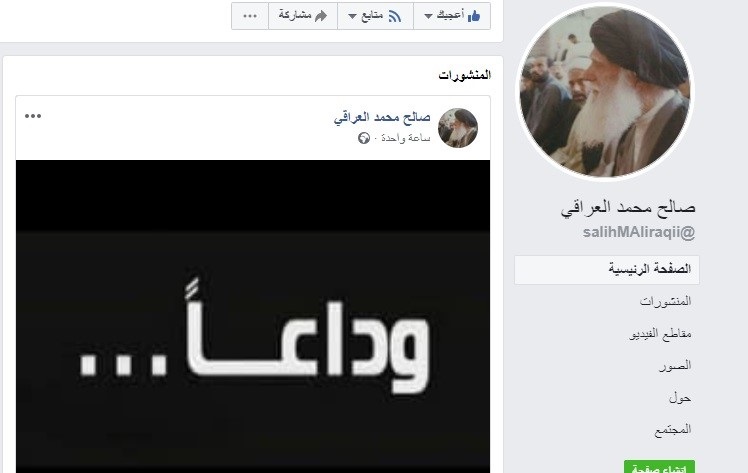Click green إنشاء صفحة create page button
The width and height of the screenshot is (748, 473).
[659, 467]
